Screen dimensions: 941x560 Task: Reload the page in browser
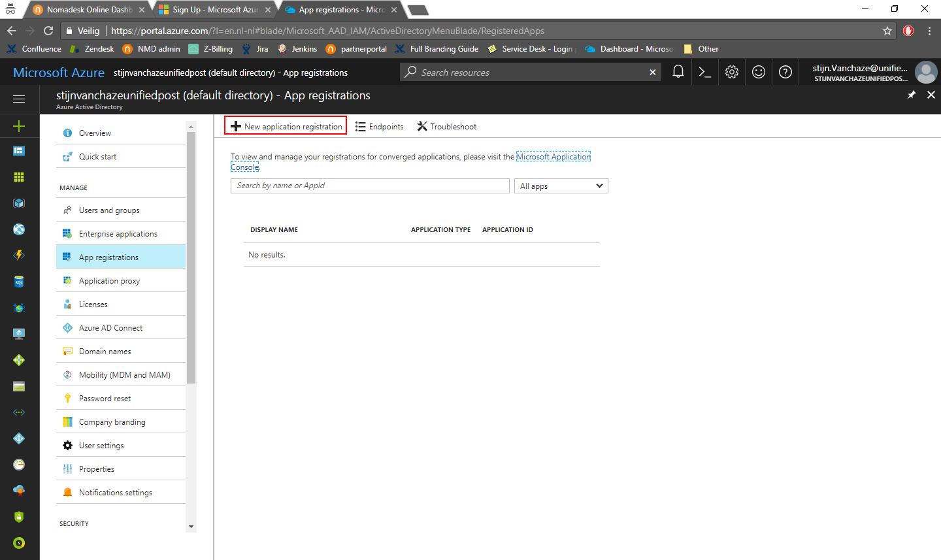48,31
